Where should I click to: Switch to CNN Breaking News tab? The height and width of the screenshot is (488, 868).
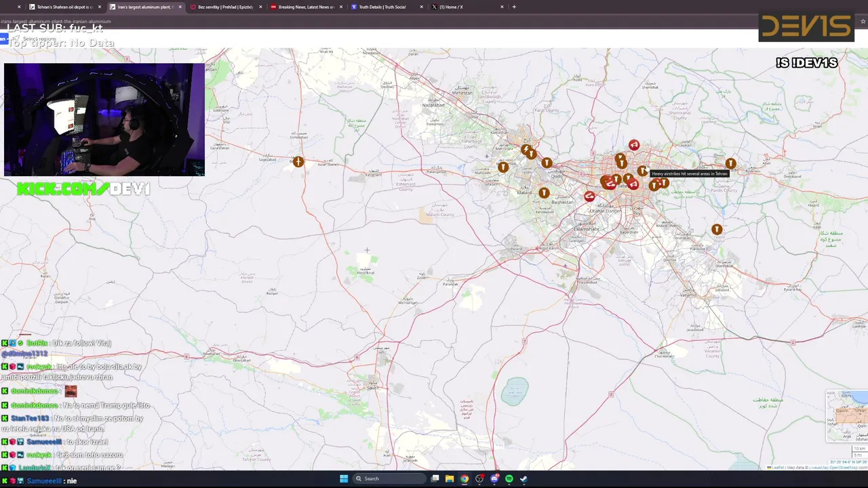[x=307, y=7]
